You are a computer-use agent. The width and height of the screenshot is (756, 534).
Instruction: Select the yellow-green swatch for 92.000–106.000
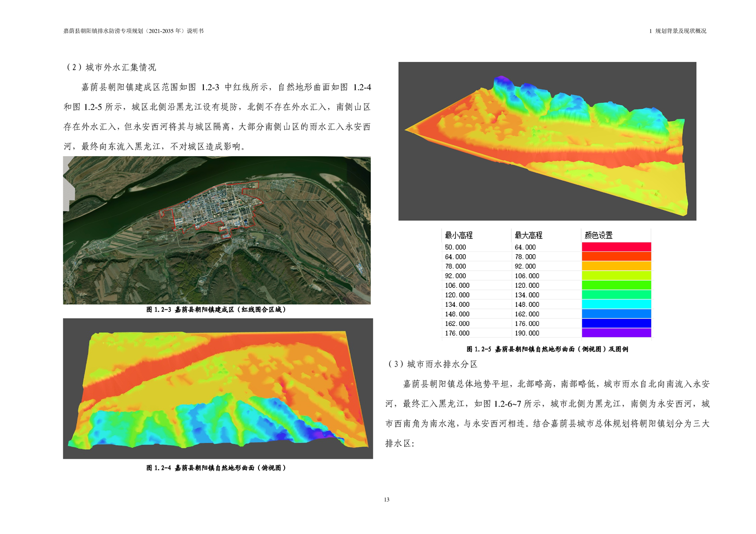pos(616,276)
